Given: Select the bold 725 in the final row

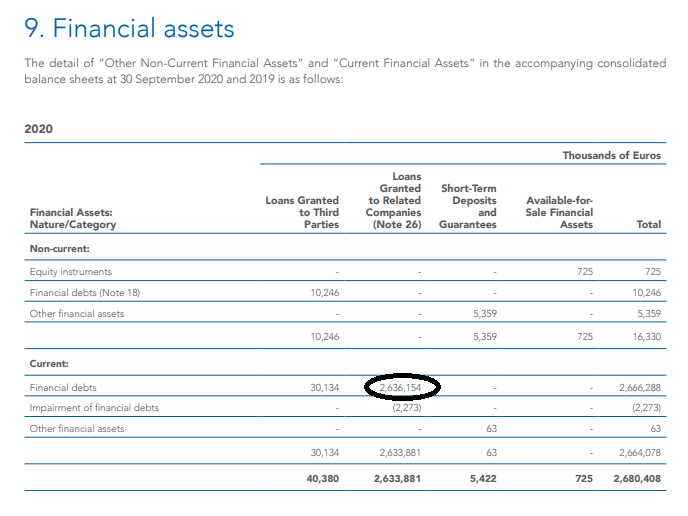Looking at the screenshot, I should [584, 479].
